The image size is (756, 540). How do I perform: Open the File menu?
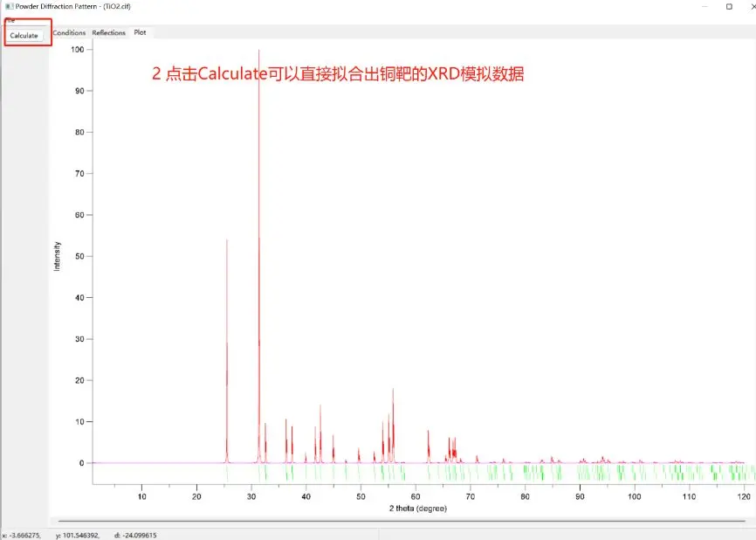pyautogui.click(x=10, y=21)
